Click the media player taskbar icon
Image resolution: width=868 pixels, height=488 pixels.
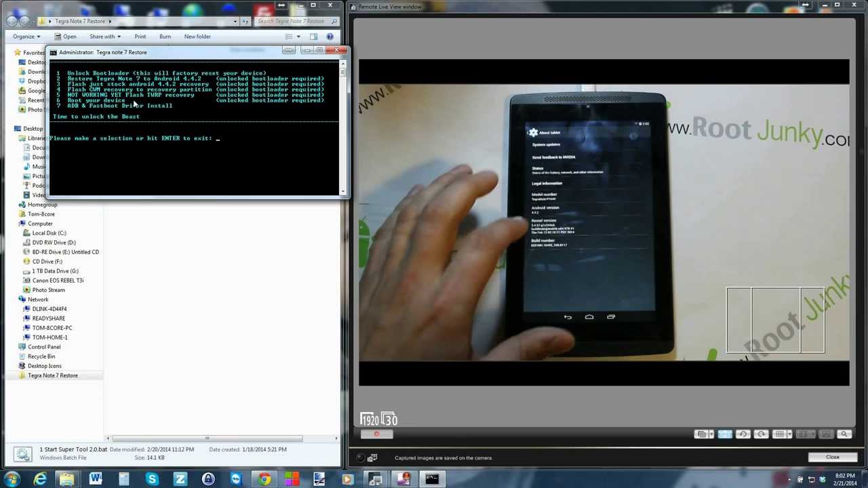[x=347, y=479]
